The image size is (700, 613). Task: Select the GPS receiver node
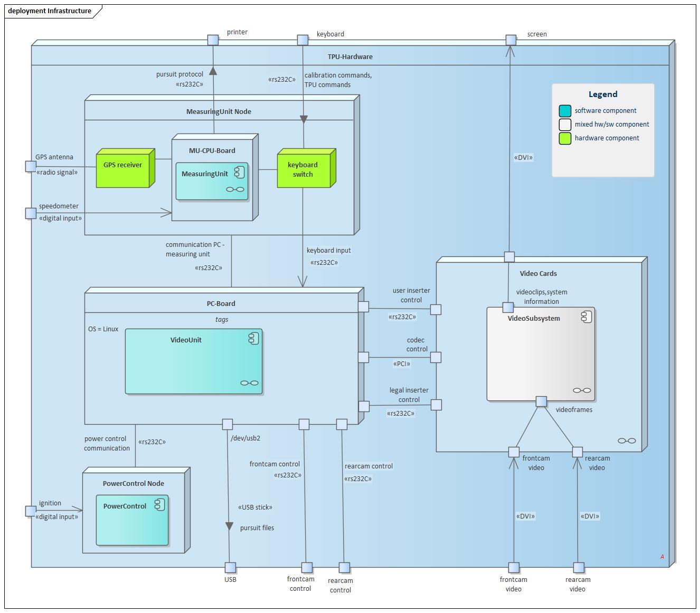click(126, 168)
